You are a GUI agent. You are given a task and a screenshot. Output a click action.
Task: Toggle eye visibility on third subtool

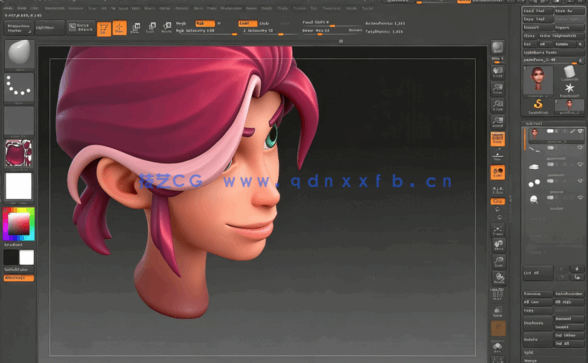580,164
